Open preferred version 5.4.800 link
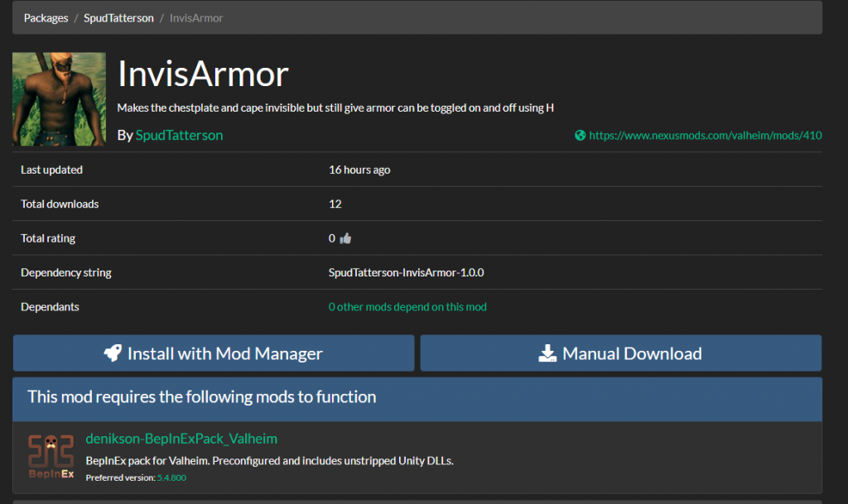 pyautogui.click(x=171, y=478)
